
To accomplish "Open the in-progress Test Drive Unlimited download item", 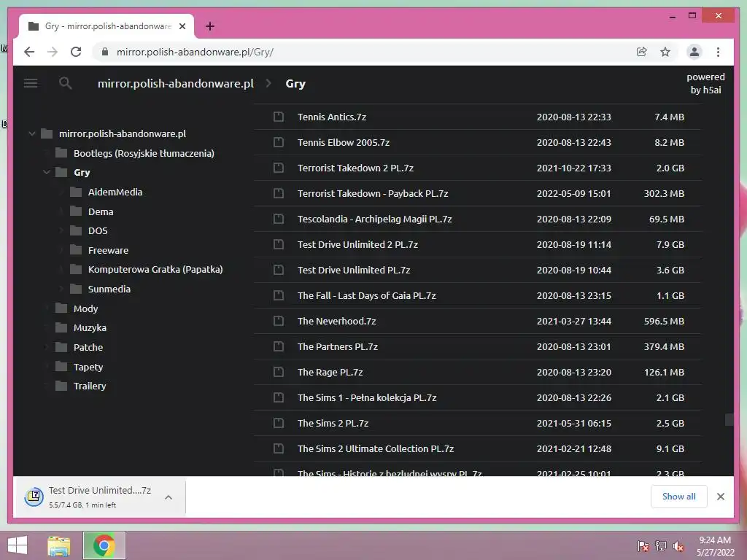I will point(99,497).
